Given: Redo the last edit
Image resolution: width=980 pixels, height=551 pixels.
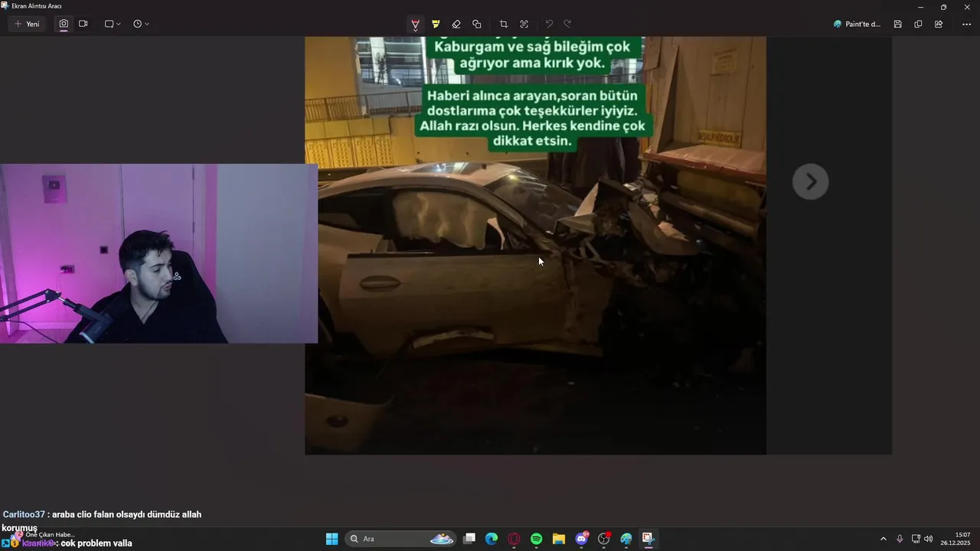Looking at the screenshot, I should point(567,24).
